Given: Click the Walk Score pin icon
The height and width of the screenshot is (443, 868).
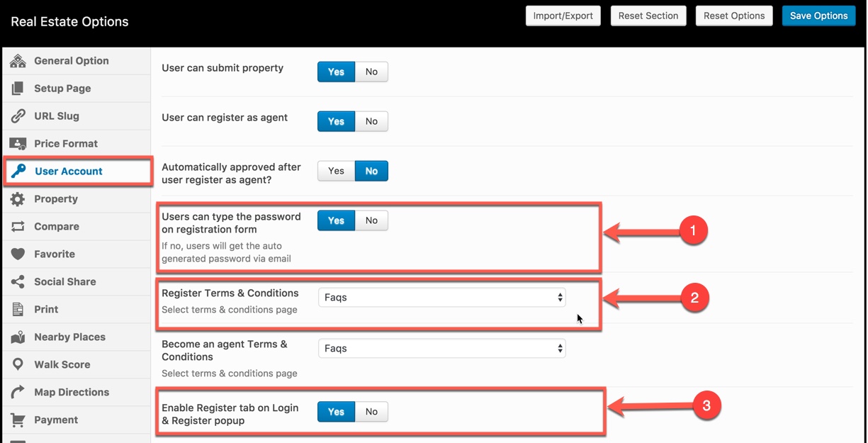Looking at the screenshot, I should tap(18, 365).
